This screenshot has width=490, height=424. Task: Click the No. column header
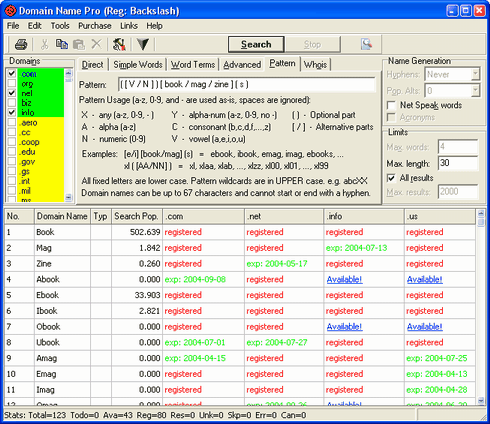[19, 216]
